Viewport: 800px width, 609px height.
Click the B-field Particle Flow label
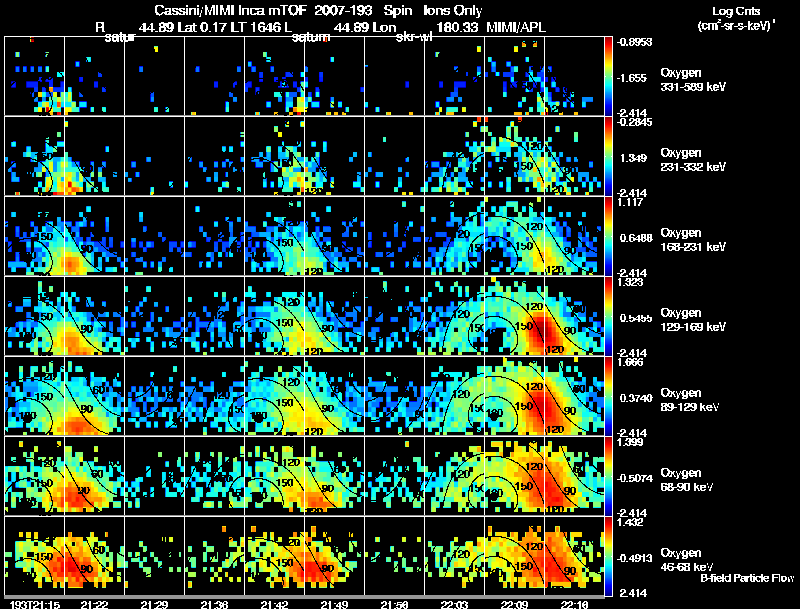coord(747,578)
